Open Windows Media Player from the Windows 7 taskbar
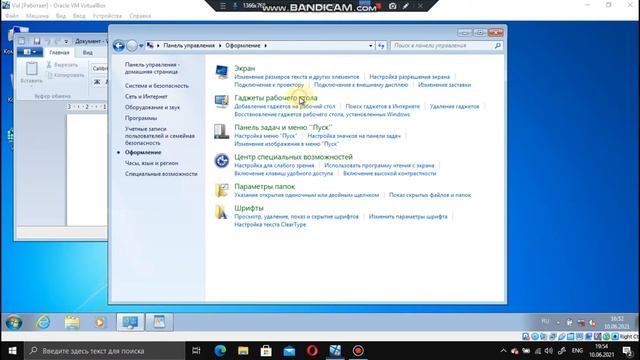Image resolution: width=640 pixels, height=360 pixels. tap(100, 322)
